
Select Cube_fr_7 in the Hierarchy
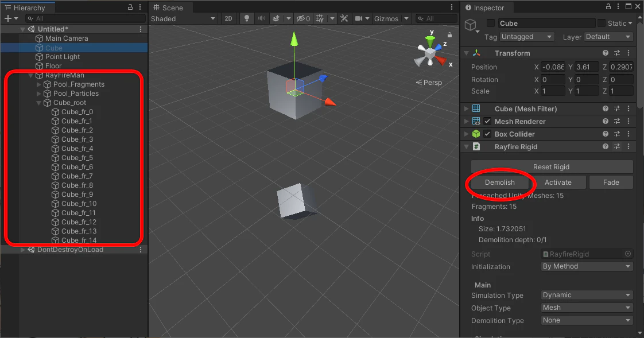(x=77, y=176)
